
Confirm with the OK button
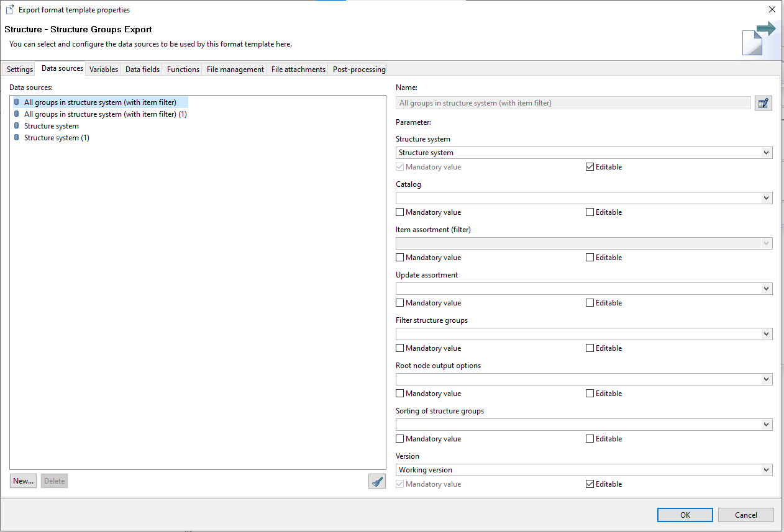click(x=685, y=515)
